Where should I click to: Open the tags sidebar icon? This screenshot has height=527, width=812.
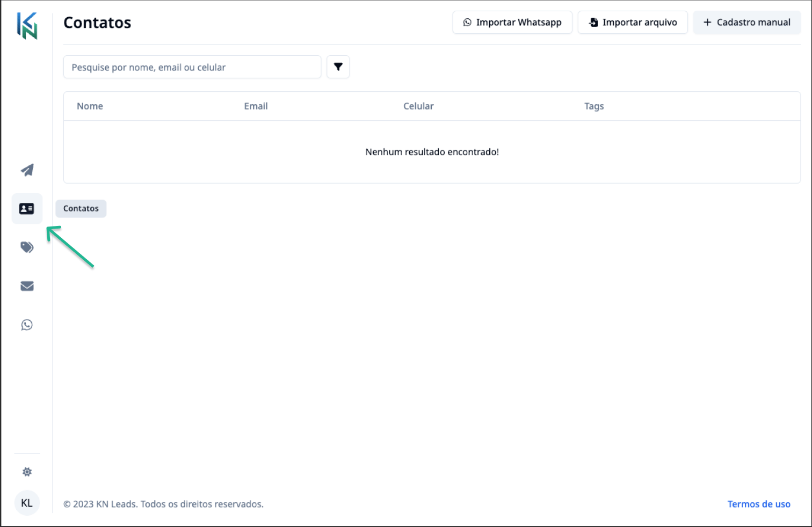coord(27,247)
